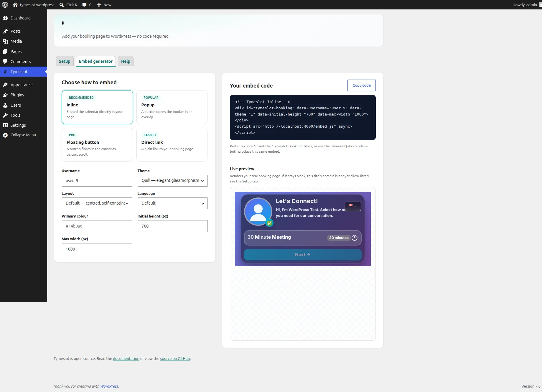Select the Direct link embed option
Viewport: 542px width, 392px height.
click(172, 144)
